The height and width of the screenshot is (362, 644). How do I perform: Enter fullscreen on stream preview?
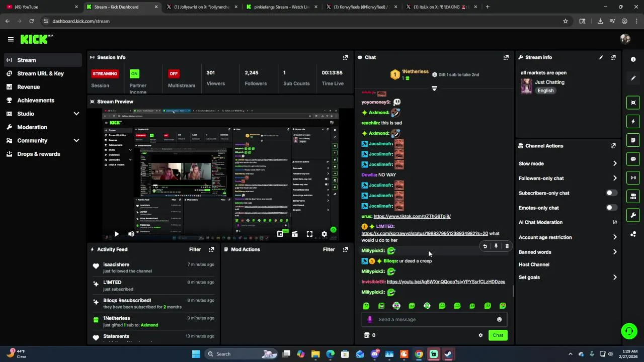pos(309,234)
